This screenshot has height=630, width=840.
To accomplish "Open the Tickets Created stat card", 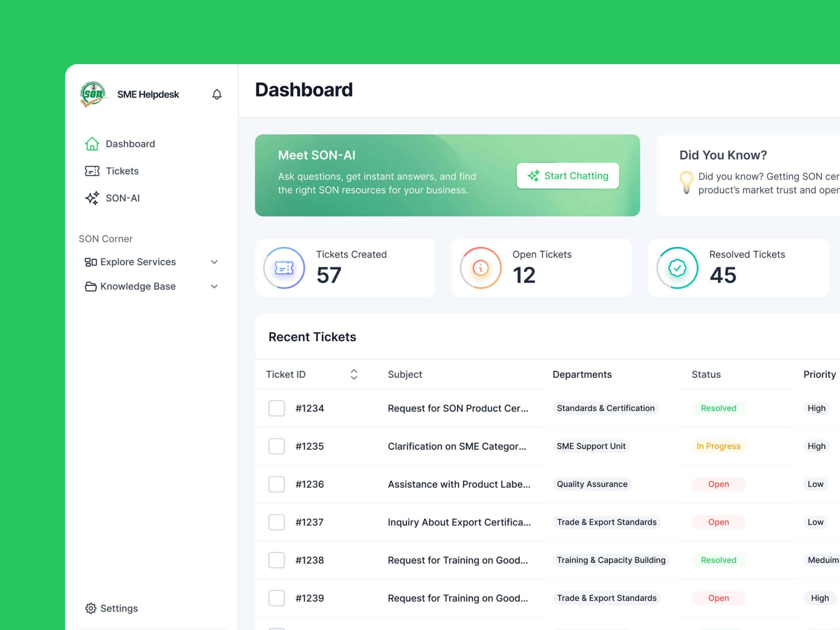I will pos(345,268).
